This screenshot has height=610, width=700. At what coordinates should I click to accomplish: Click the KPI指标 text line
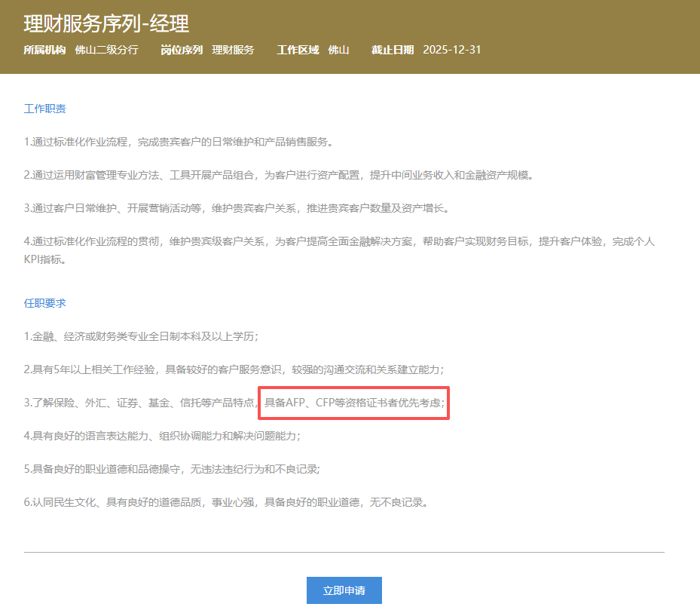tap(45, 259)
